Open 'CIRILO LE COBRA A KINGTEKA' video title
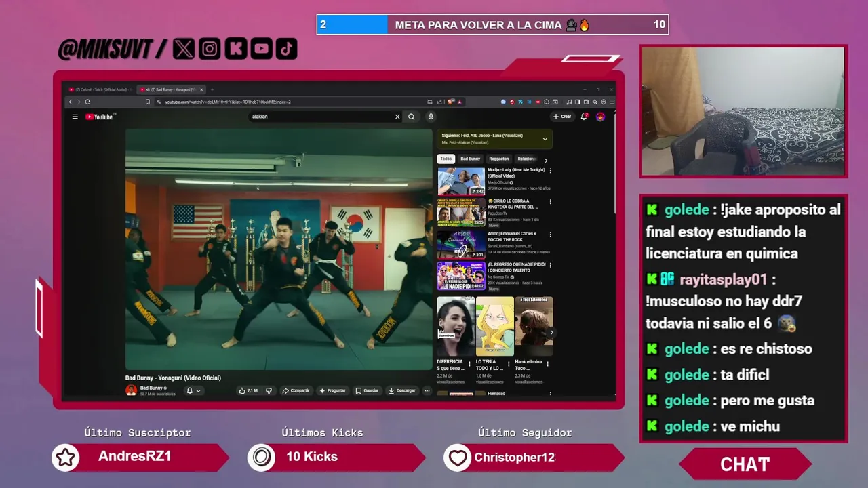Image resolution: width=868 pixels, height=488 pixels. pos(513,204)
